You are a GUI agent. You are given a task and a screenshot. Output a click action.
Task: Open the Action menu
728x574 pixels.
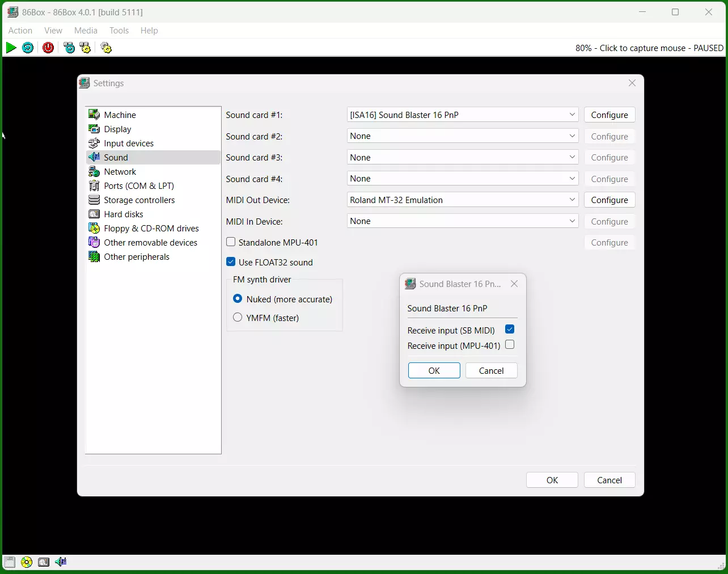pyautogui.click(x=20, y=31)
